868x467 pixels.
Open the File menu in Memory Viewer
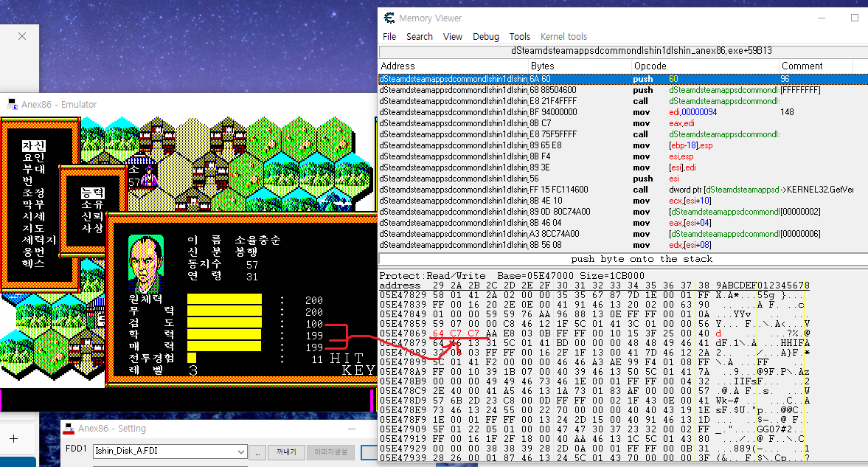pyautogui.click(x=389, y=37)
